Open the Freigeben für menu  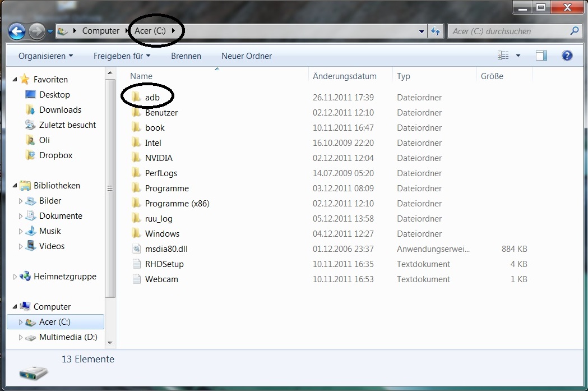click(x=122, y=56)
